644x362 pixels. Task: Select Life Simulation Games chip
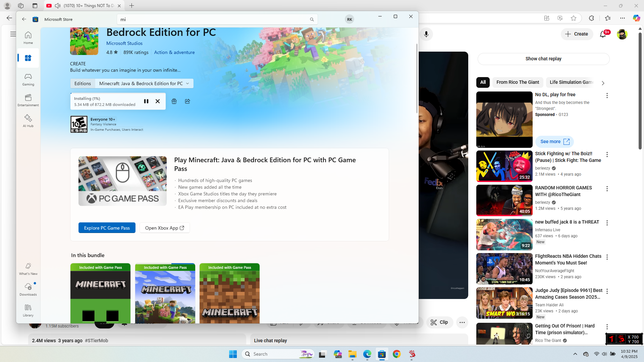click(x=572, y=82)
